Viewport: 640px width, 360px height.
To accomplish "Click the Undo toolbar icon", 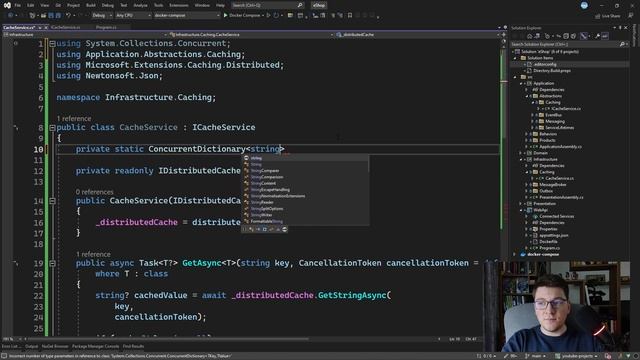I will [68, 16].
